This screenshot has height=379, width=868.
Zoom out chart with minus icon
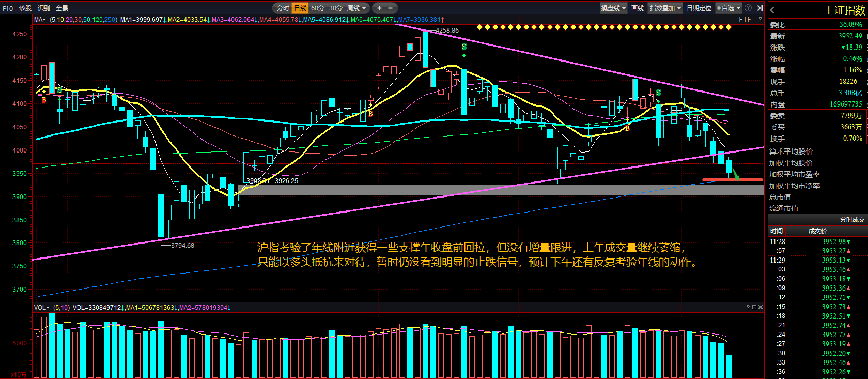[x=390, y=8]
